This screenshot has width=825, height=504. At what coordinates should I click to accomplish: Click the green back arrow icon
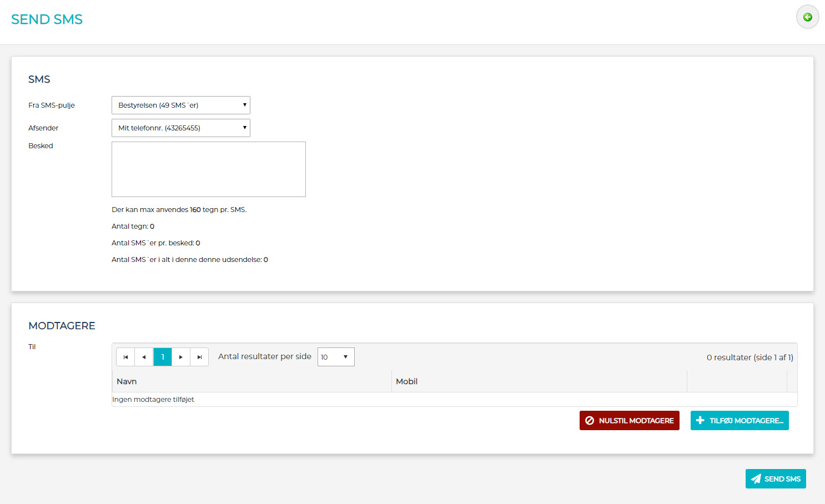pos(807,17)
